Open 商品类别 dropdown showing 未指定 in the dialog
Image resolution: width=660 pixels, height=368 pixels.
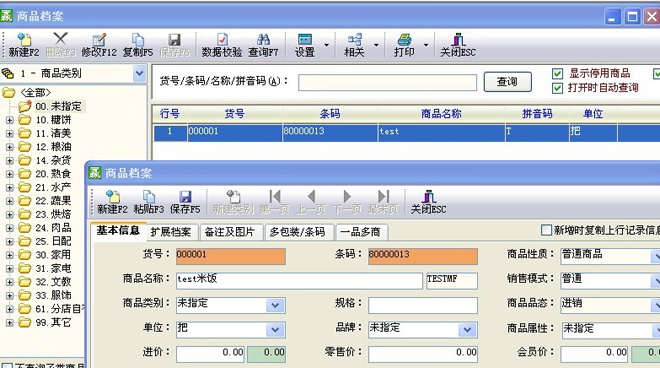click(275, 305)
